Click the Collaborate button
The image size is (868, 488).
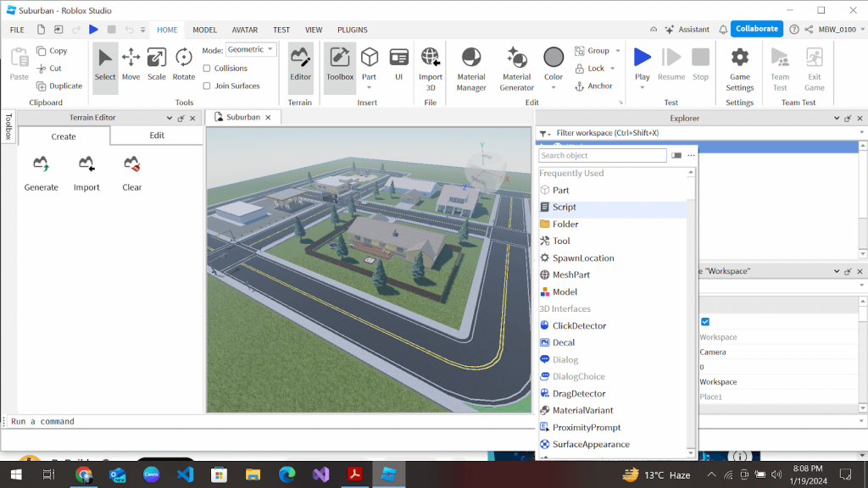click(x=756, y=28)
